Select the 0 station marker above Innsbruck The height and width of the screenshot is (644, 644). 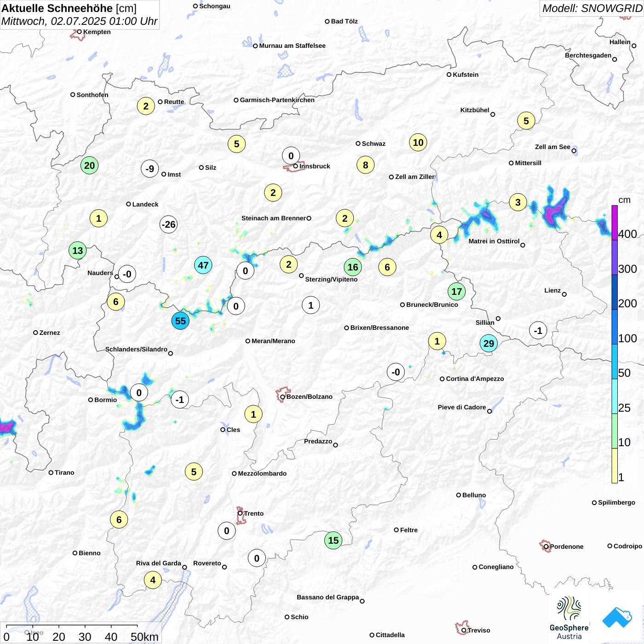(291, 156)
